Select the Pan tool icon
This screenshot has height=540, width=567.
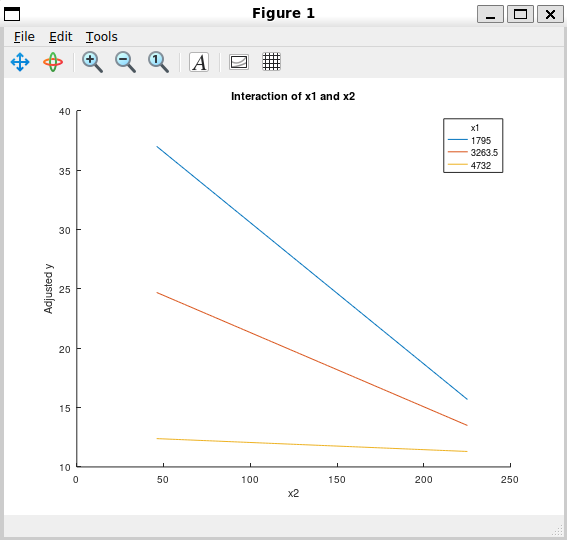click(20, 62)
